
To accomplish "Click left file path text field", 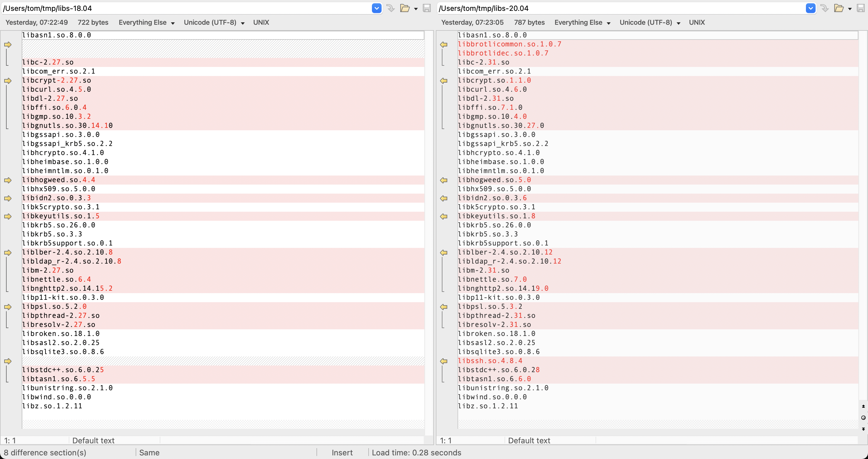I will (x=185, y=8).
